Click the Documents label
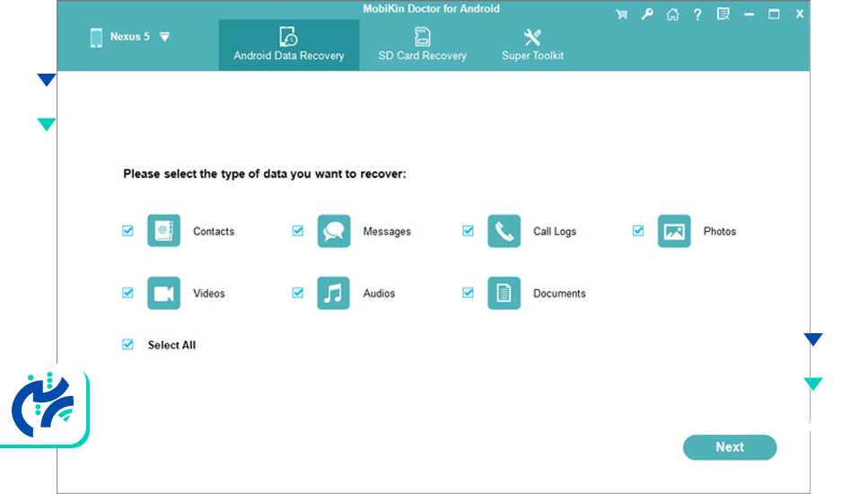Screen dimensions: 868x494 (559, 294)
